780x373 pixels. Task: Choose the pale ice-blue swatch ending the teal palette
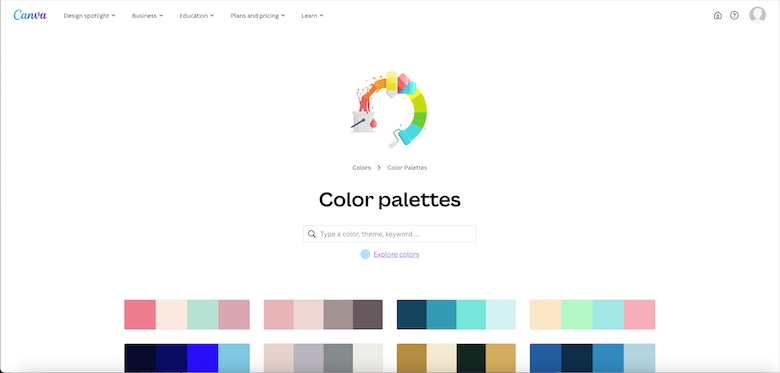point(501,314)
